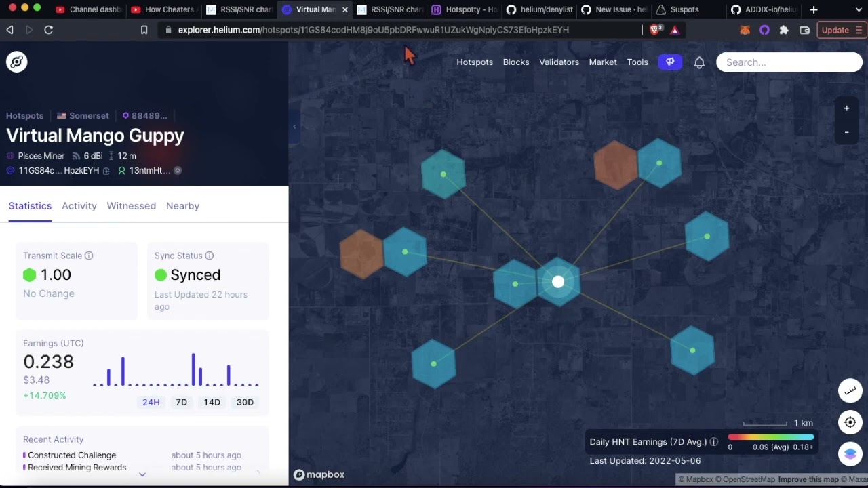Click the megaphone announcements button
Screen dimensions: 868x488
point(670,62)
